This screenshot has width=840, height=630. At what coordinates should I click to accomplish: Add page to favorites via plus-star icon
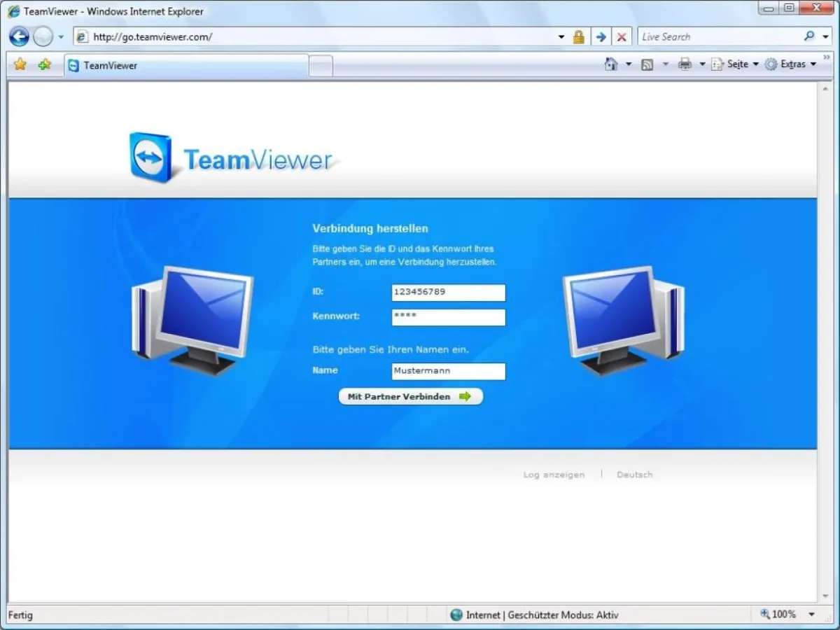click(43, 64)
